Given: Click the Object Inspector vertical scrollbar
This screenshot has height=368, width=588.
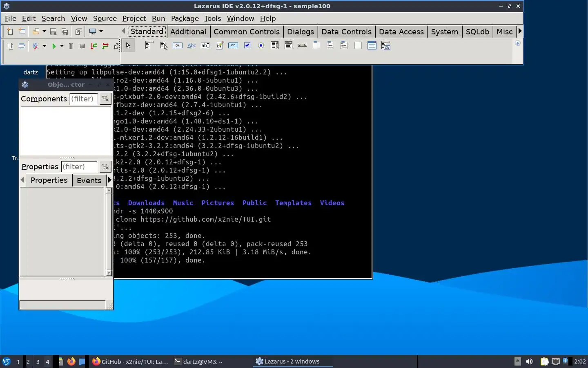Looking at the screenshot, I should click(109, 231).
